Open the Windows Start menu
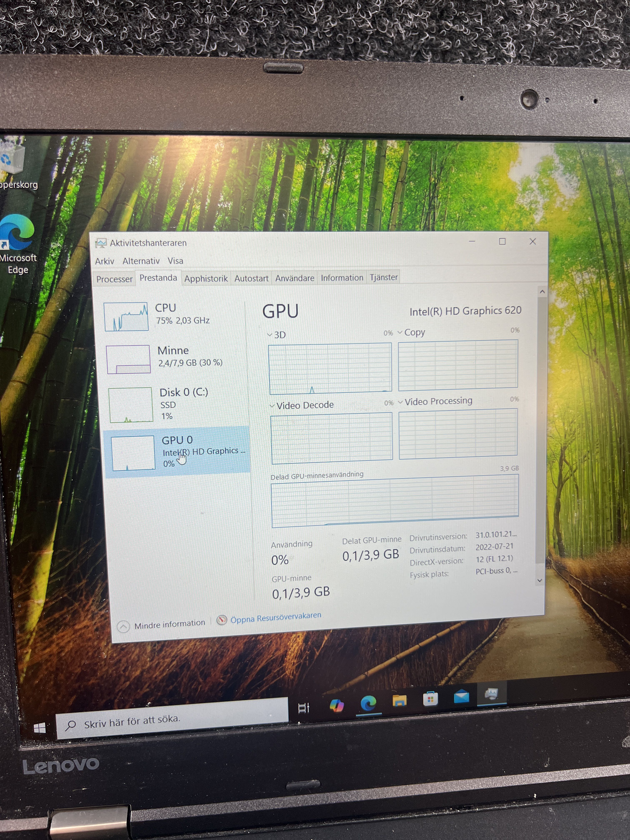The width and height of the screenshot is (630, 840). tap(40, 728)
